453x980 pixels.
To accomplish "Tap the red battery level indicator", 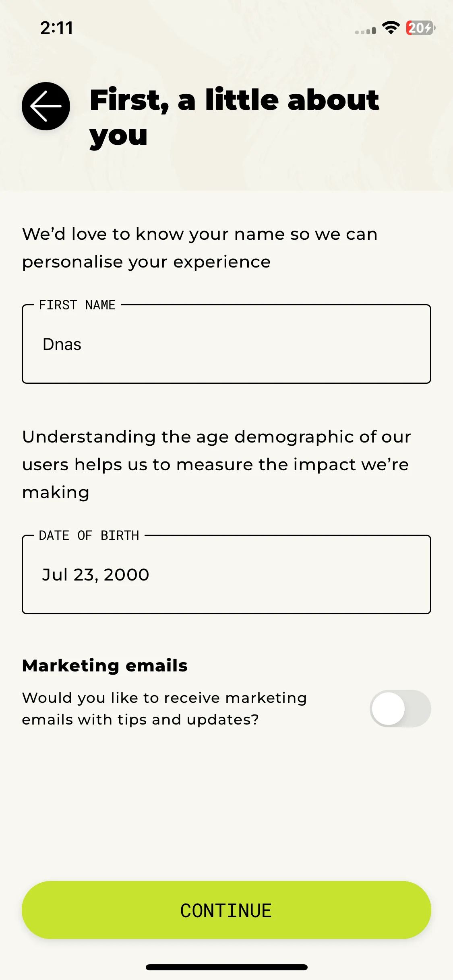I will 420,28.
